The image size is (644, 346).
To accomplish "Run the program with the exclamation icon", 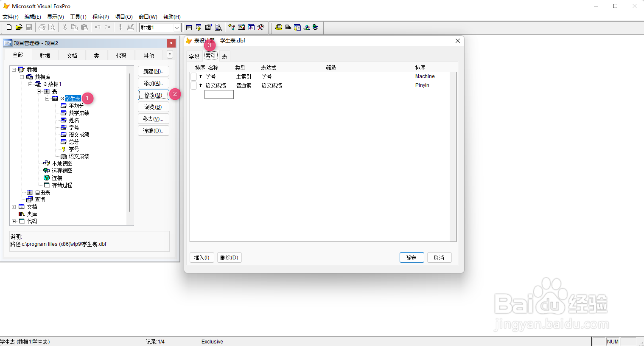I will pyautogui.click(x=120, y=27).
